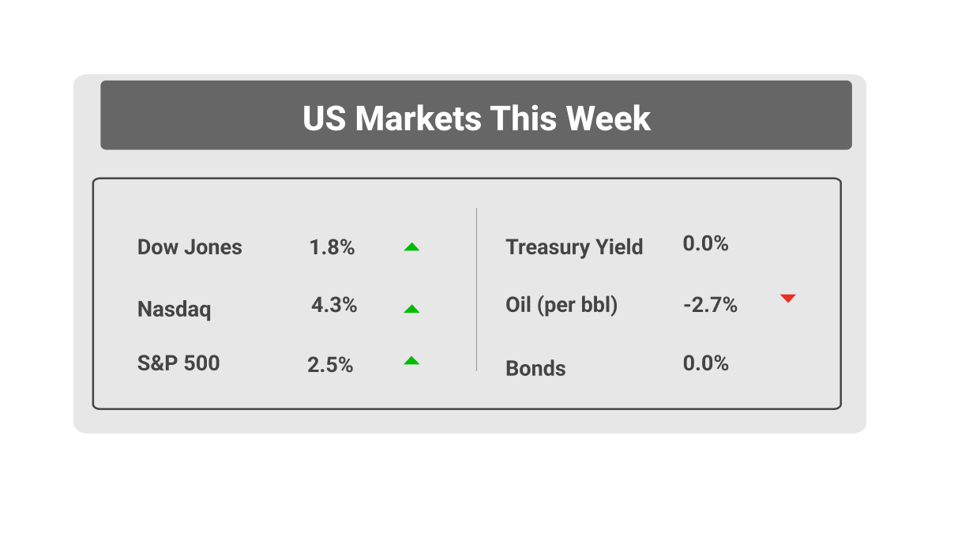
Task: Select the Dow Jones label
Action: [190, 247]
